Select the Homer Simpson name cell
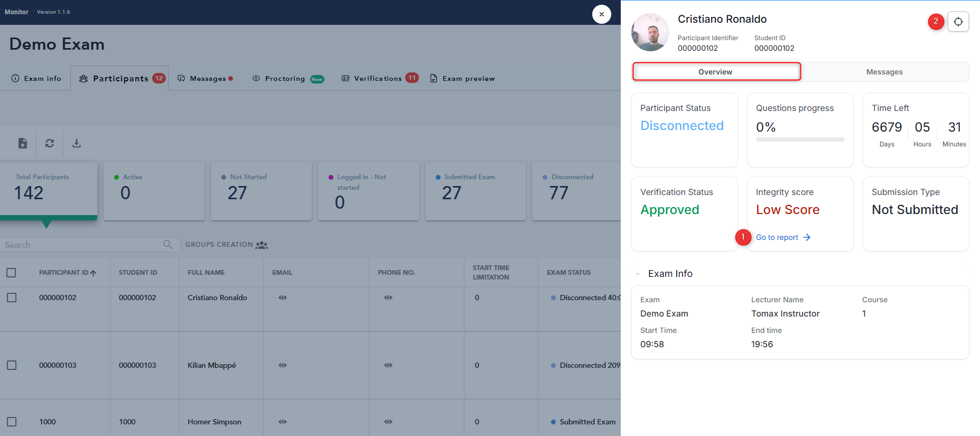 tap(214, 422)
